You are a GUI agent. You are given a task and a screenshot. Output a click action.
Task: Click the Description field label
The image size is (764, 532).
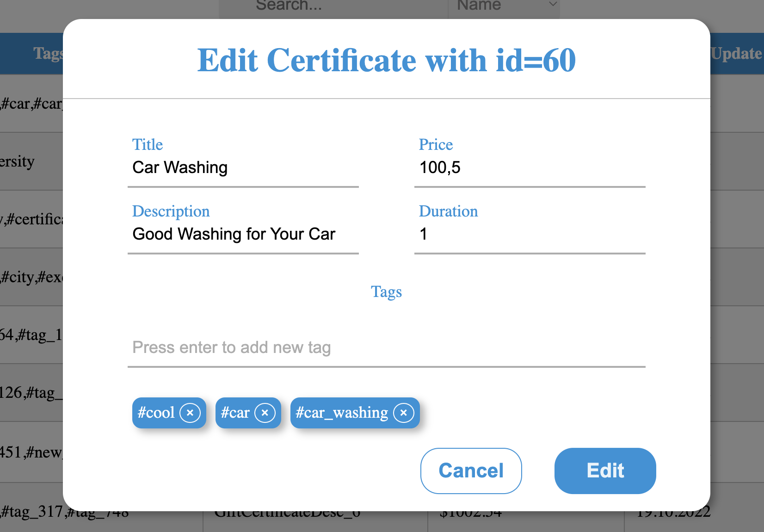(x=171, y=211)
